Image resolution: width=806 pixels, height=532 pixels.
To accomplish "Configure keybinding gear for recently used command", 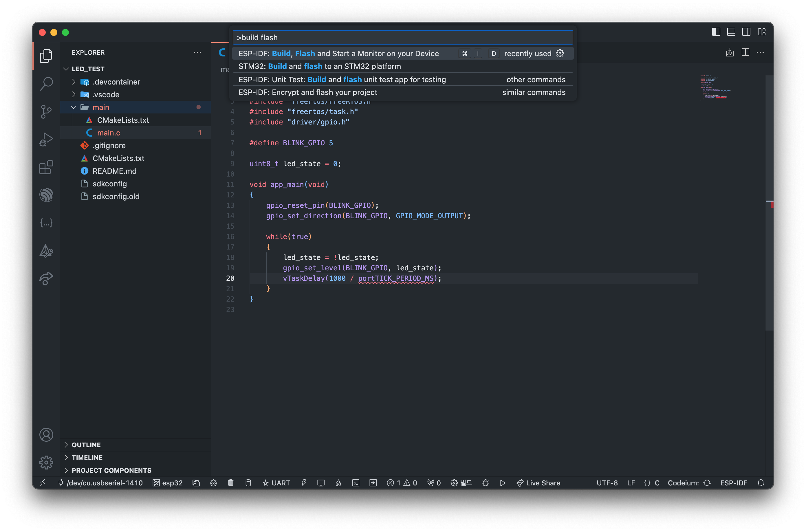I will click(x=560, y=54).
